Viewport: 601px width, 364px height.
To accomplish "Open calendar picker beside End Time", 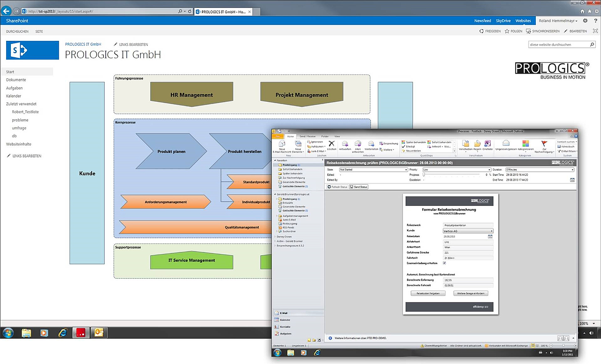I will pos(572,180).
